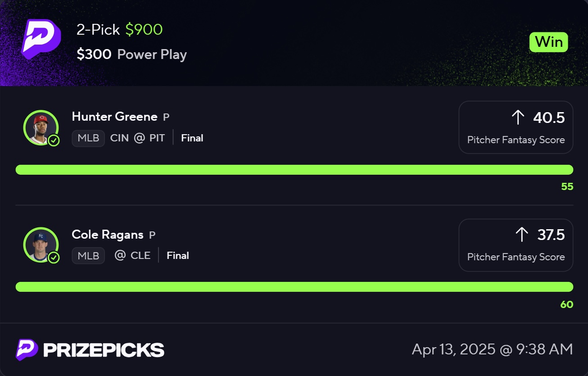The width and height of the screenshot is (588, 376).
Task: Click the $900 payout amount
Action: [144, 30]
